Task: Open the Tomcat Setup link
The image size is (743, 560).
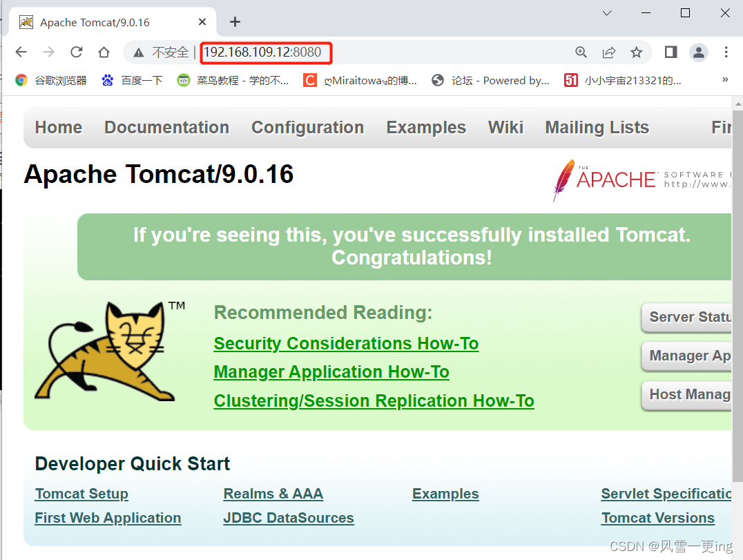Action: (81, 494)
